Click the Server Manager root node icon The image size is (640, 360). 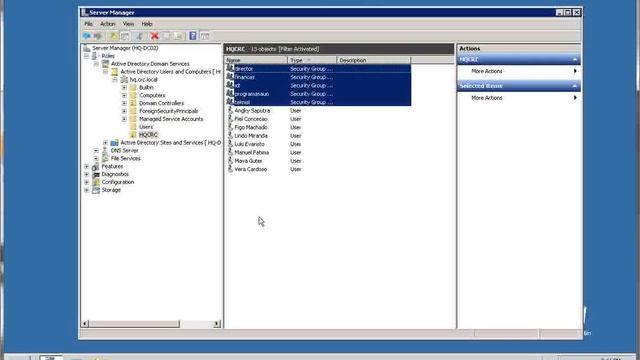coord(86,48)
